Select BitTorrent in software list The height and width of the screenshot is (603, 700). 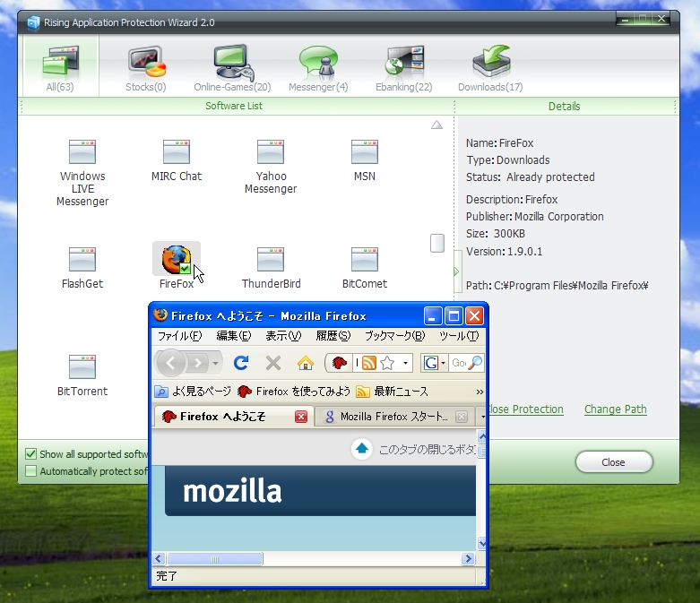pyautogui.click(x=82, y=375)
